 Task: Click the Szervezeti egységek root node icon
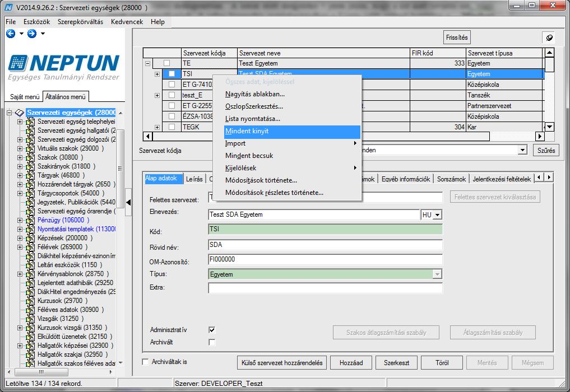click(20, 113)
